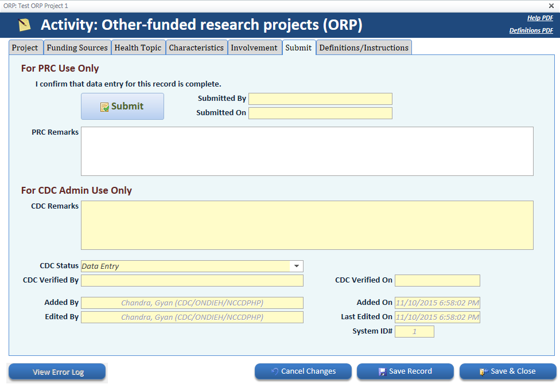Image resolution: width=560 pixels, height=392 pixels.
Task: Click the 'For CDC Admin Use Only' heading
Action: point(76,190)
